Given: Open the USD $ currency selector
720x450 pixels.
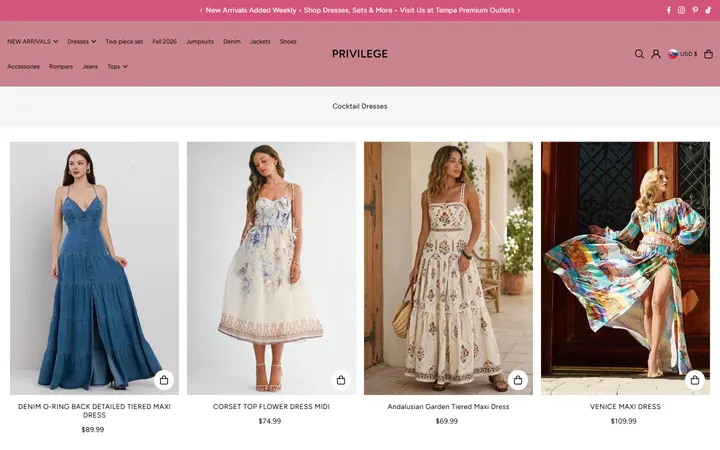Looking at the screenshot, I should coord(683,54).
